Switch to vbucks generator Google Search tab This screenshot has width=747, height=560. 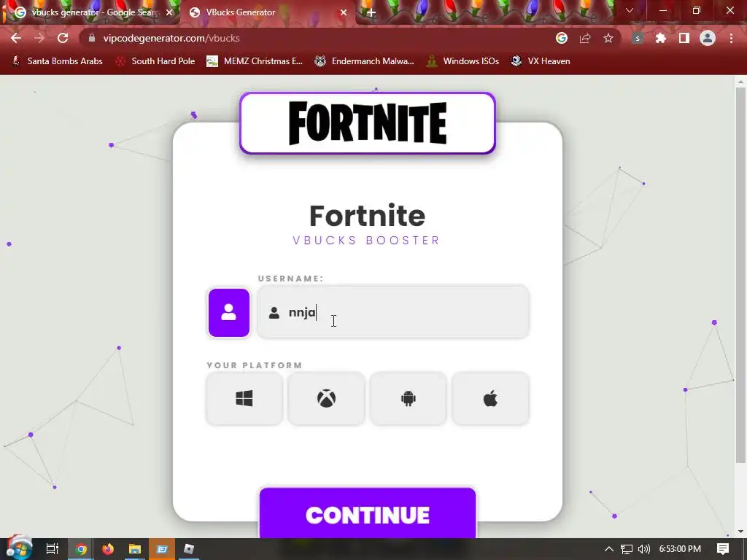tap(90, 12)
